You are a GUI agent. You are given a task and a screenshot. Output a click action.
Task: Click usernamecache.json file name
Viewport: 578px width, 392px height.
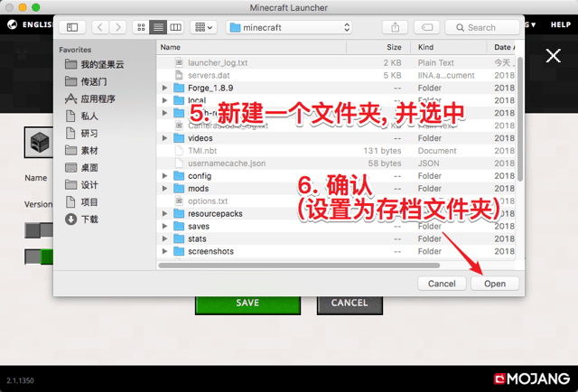coord(227,163)
